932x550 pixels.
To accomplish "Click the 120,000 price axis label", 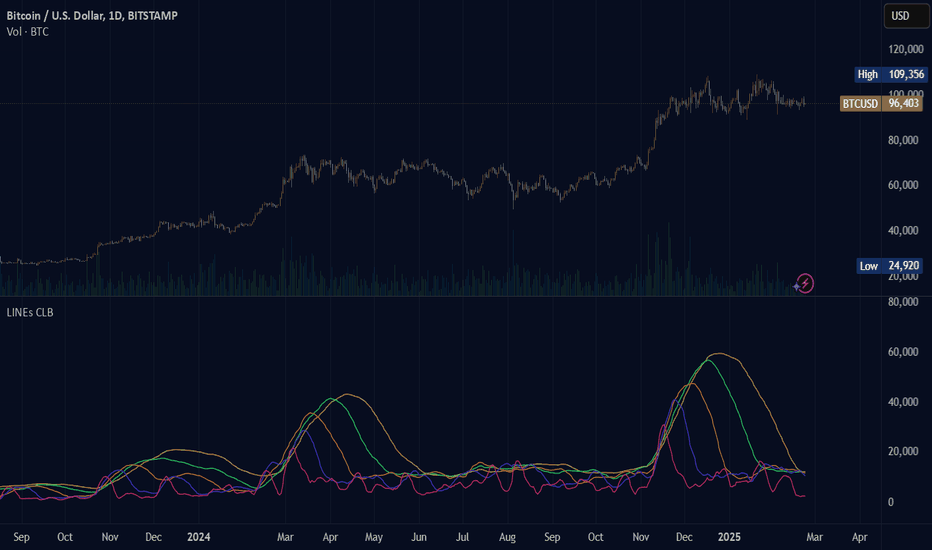I will pyautogui.click(x=906, y=49).
